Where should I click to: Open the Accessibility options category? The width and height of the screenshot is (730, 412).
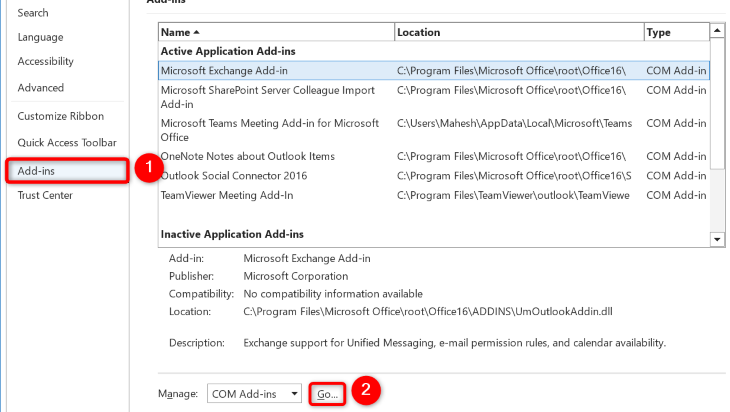click(x=45, y=61)
